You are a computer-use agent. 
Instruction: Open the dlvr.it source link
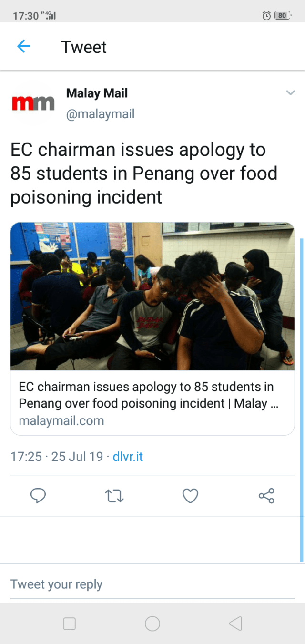(128, 457)
